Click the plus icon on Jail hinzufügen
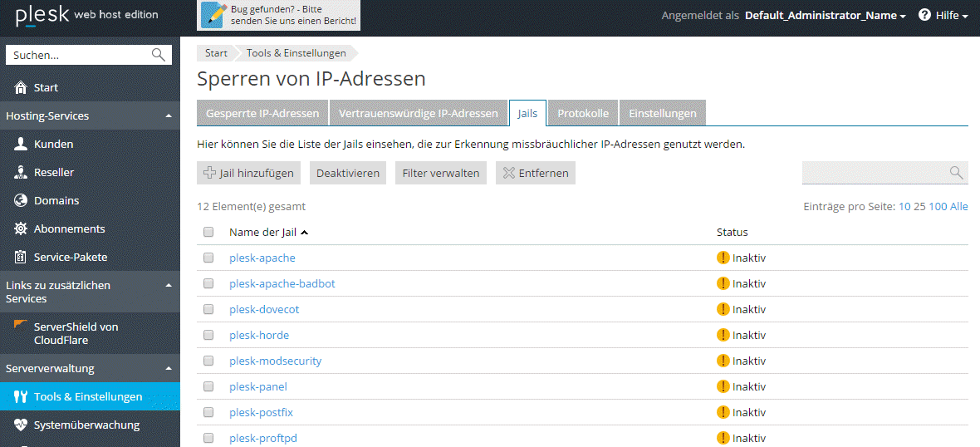The image size is (980, 447). pos(211,173)
